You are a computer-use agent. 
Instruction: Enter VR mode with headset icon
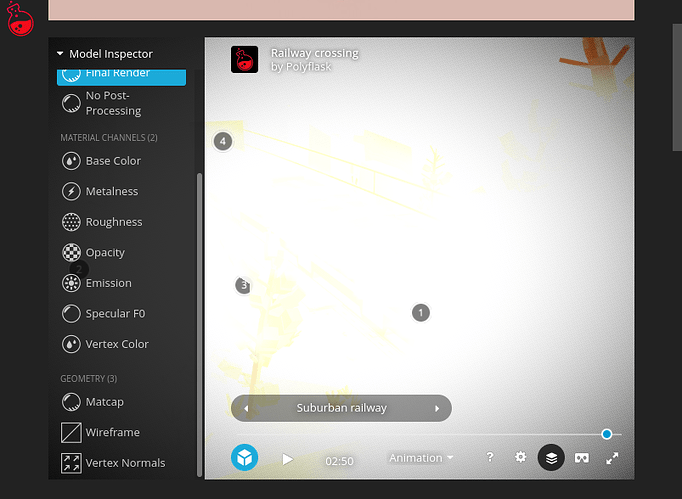[x=582, y=458]
